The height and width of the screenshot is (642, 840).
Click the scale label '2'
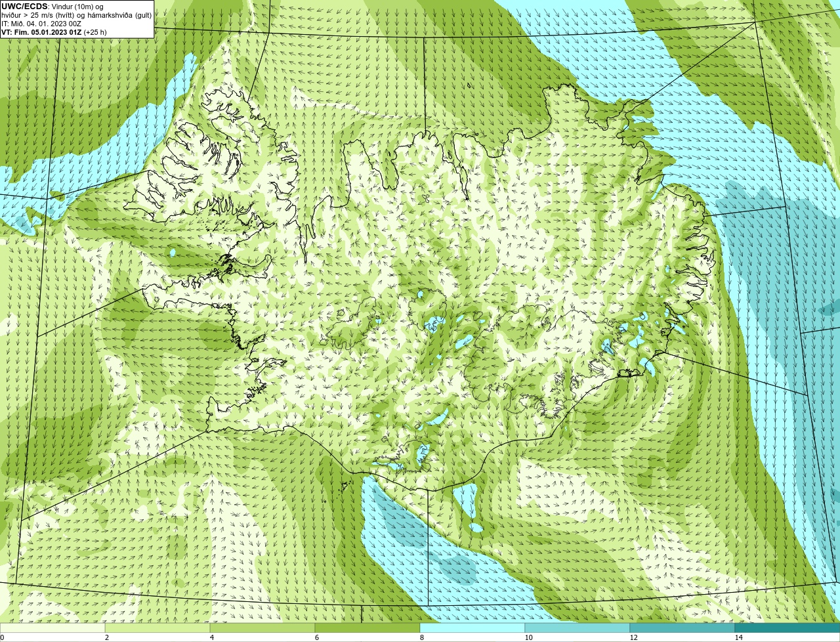106,637
